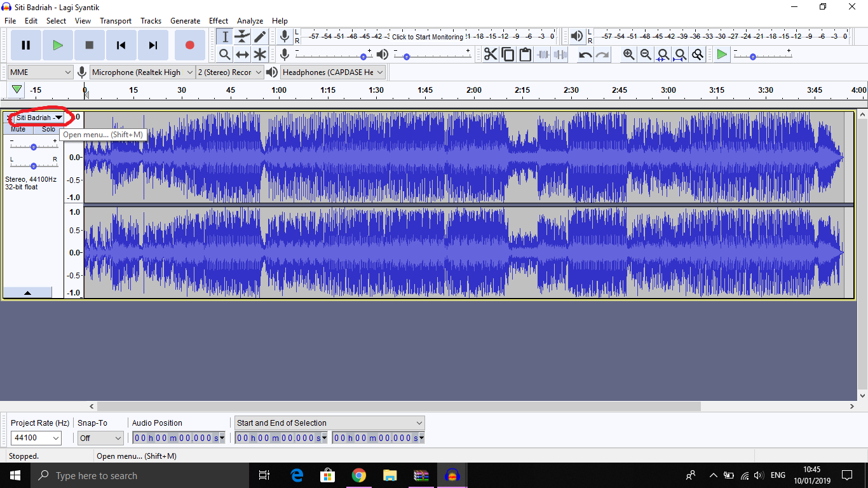868x488 pixels.
Task: Solo the Siti Badriah track
Action: pos(49,129)
